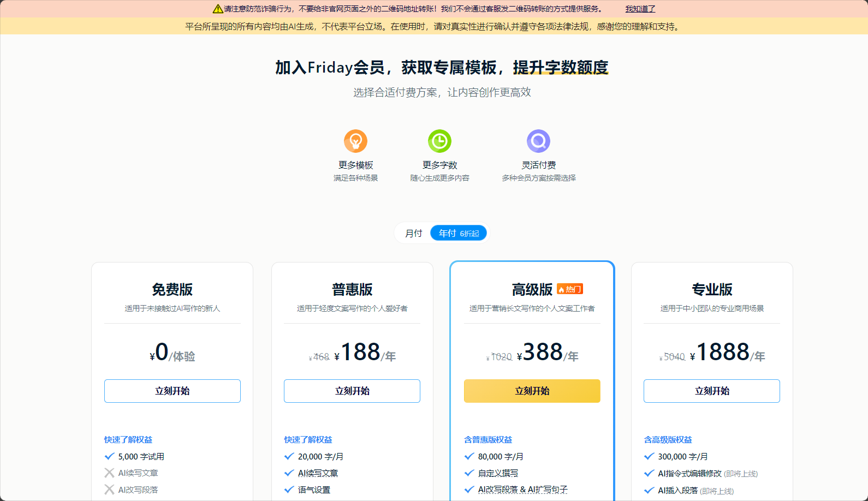Screen dimensions: 868x501
Task: Click 含普惠版权益 in the 高级版 card
Action: pos(488,439)
